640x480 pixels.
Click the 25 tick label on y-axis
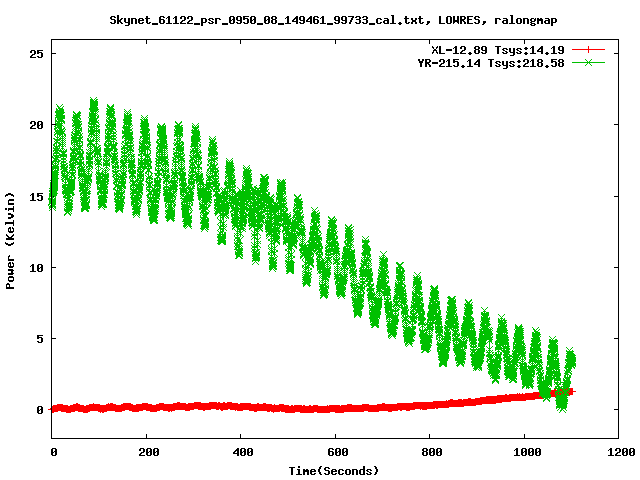35,54
